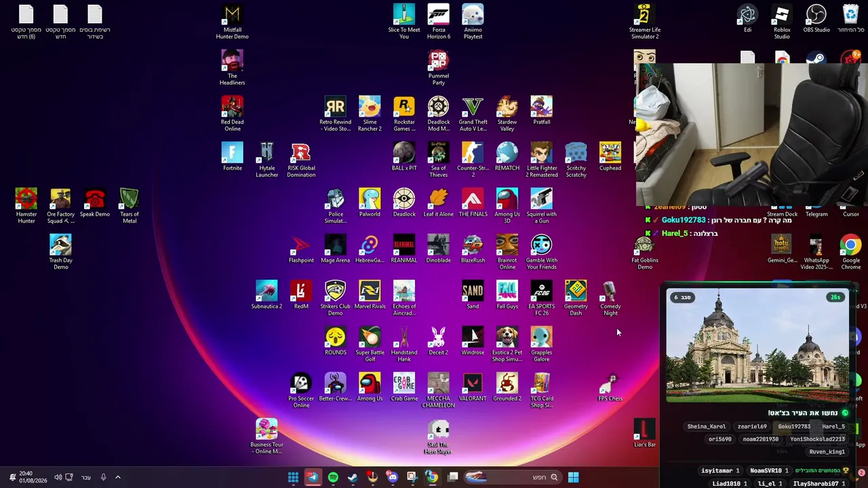The height and width of the screenshot is (488, 868).
Task: Open the Slime Rancher 2 shortcut
Action: pos(370,115)
